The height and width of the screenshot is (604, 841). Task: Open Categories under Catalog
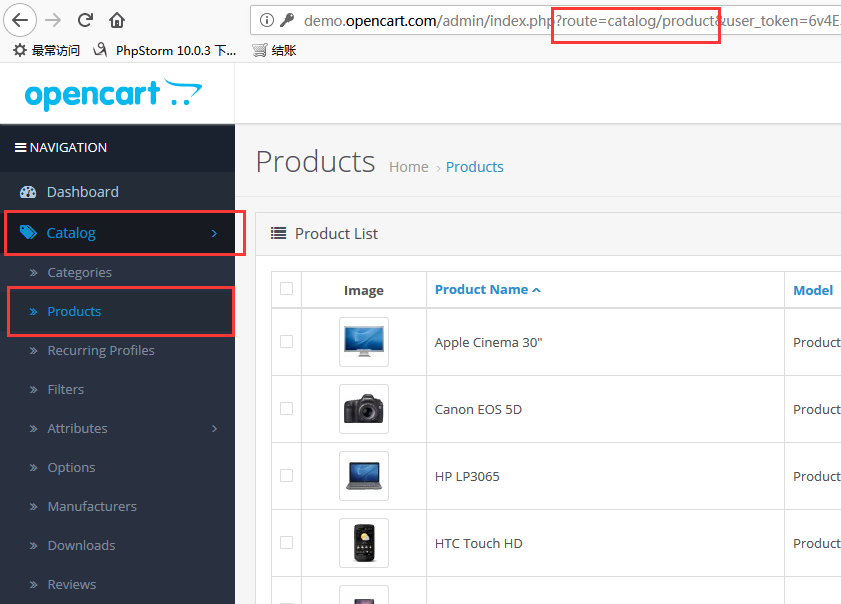point(79,272)
